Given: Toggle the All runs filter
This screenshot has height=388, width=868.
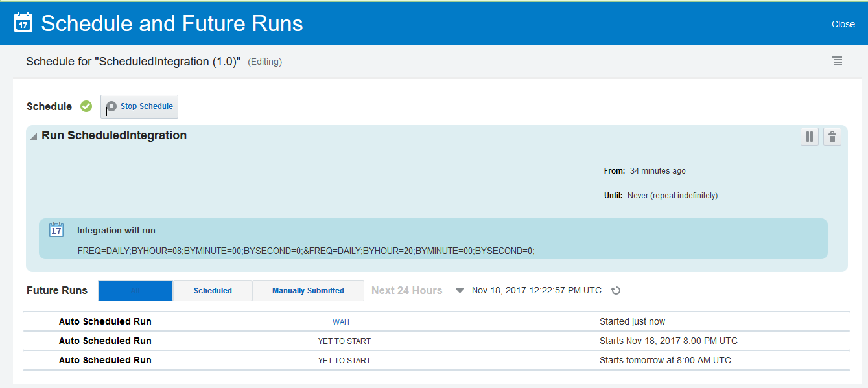Looking at the screenshot, I should click(135, 290).
